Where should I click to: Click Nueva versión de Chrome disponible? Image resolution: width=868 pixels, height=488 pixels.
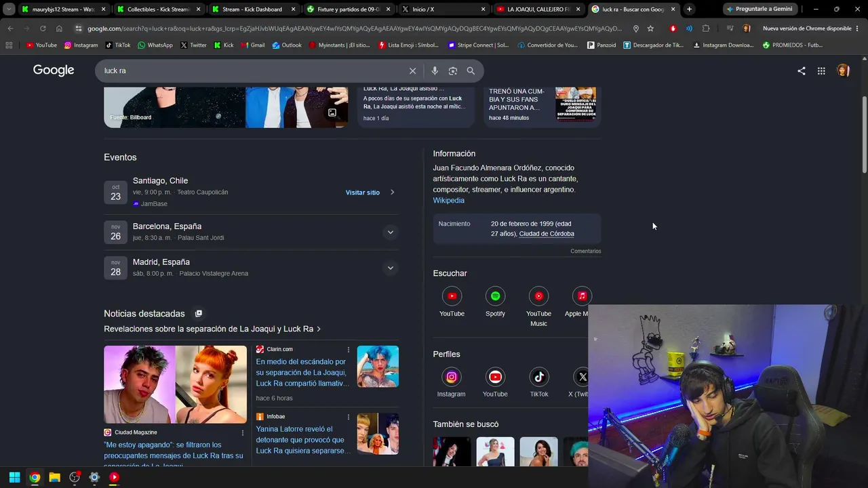(807, 28)
